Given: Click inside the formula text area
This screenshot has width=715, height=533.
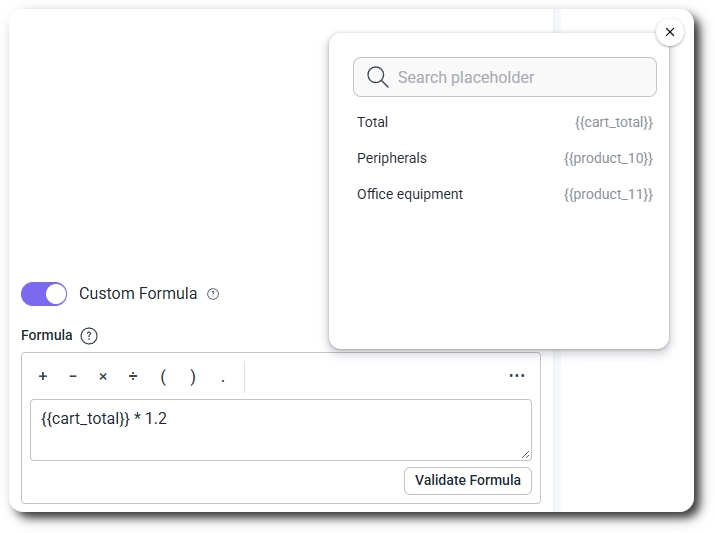Looking at the screenshot, I should coord(281,430).
